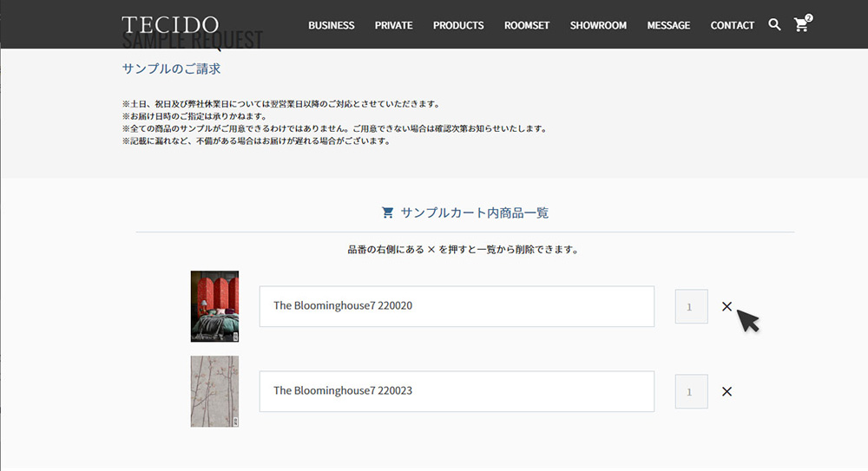Click the サンプルカート内商品一覧 heading text

(x=475, y=213)
